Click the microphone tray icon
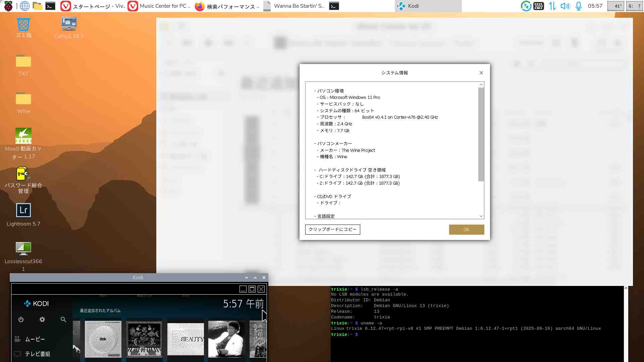644x362 pixels. click(579, 6)
